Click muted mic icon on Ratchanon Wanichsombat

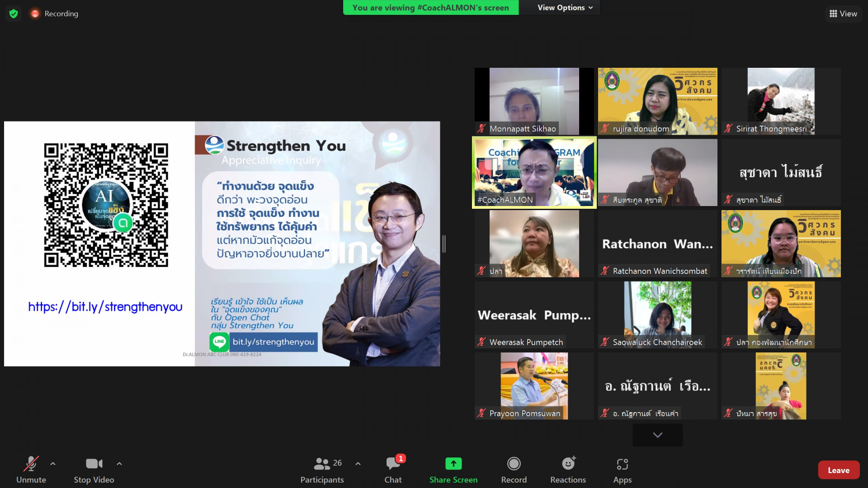click(x=605, y=271)
